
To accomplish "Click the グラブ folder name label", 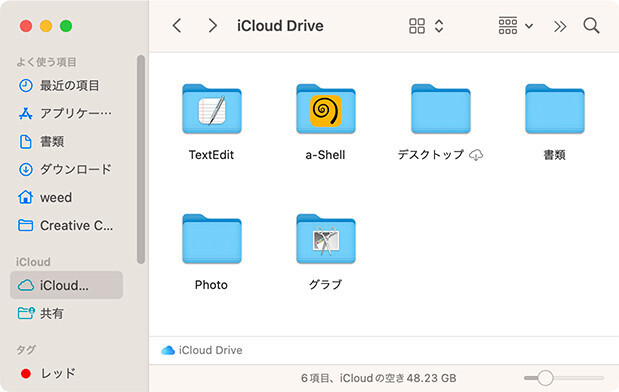I will [326, 285].
